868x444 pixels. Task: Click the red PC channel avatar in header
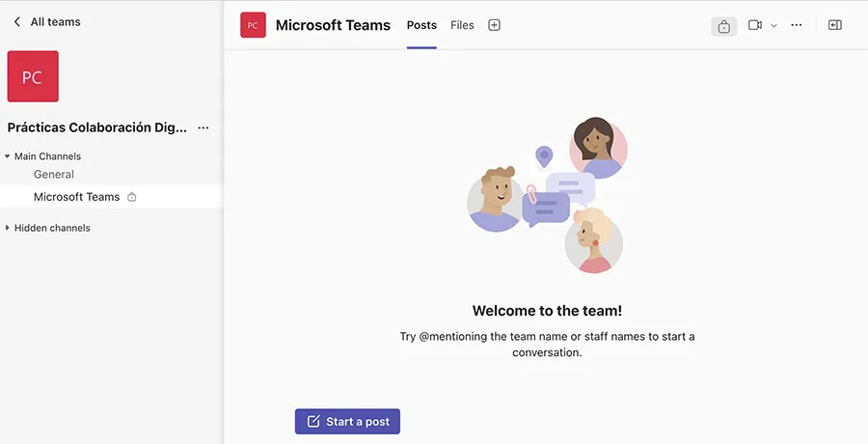[253, 25]
